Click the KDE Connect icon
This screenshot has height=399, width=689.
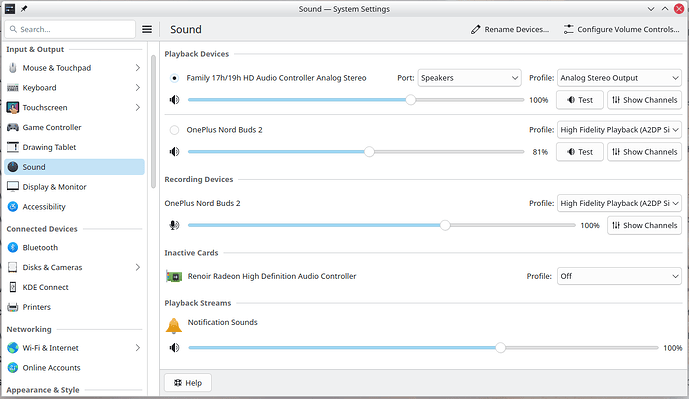[13, 287]
